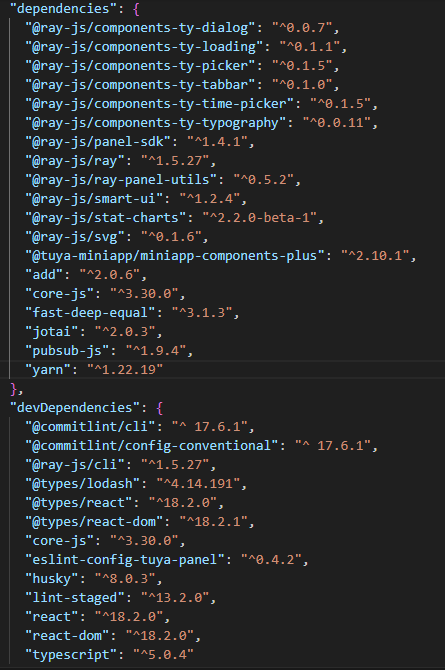445x670 pixels.
Task: Click the "lint-staged" version "^13.2.0"
Action: coord(175,598)
